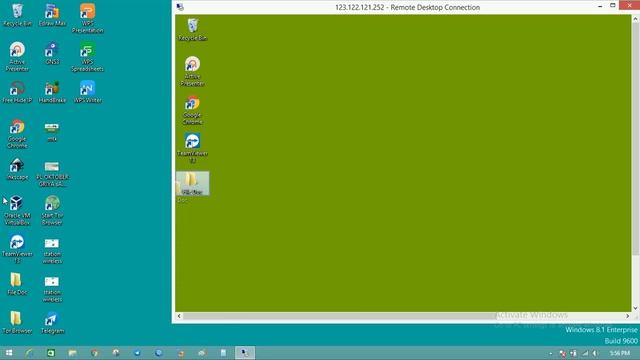Select the WPS Spreadsheets shortcut
This screenshot has width=640, height=360.
coord(87,57)
